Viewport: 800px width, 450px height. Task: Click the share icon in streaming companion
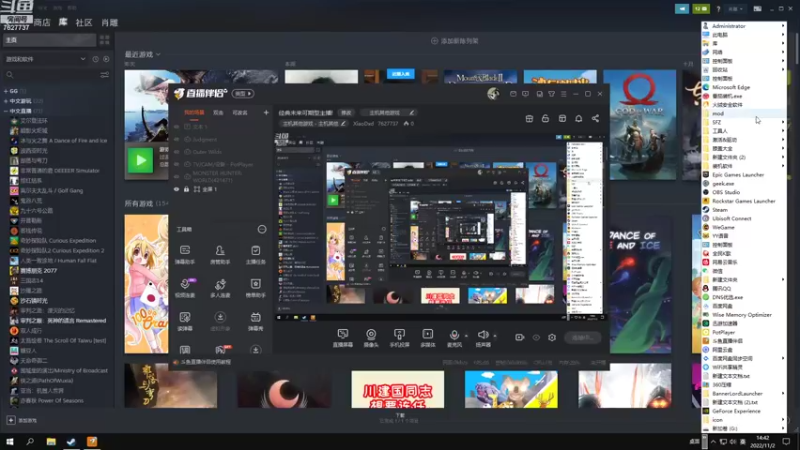click(595, 118)
